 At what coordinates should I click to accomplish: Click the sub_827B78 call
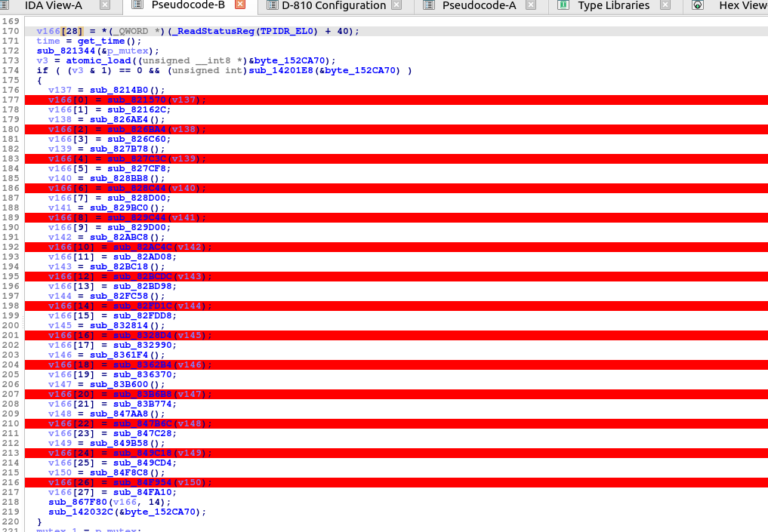point(119,149)
